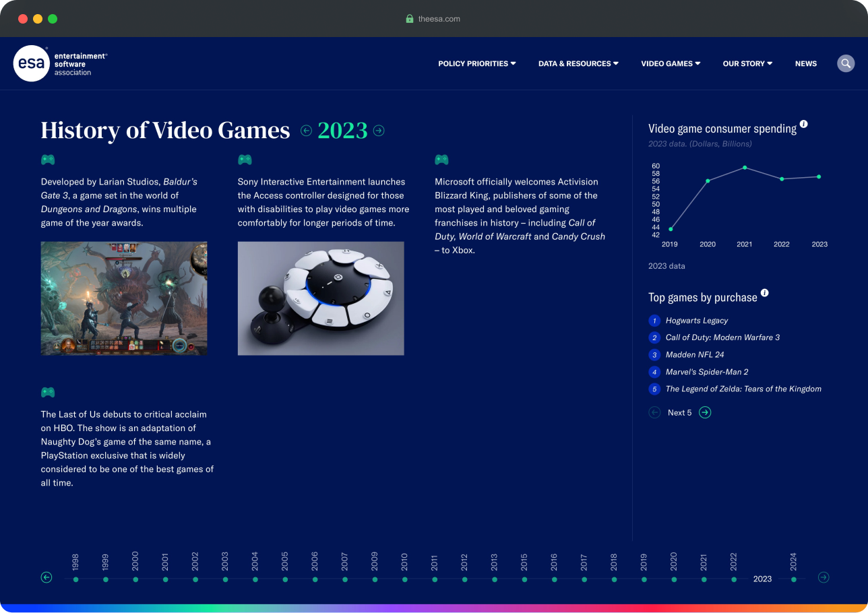Image resolution: width=868 pixels, height=613 pixels.
Task: Jump to 2018 on the timeline
Action: click(x=614, y=568)
